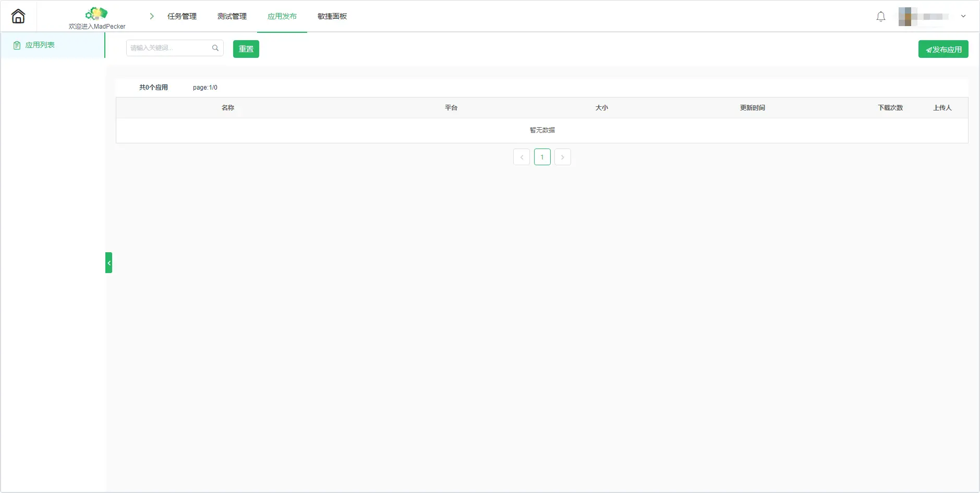Click the user avatar
980x493 pixels.
tap(908, 17)
